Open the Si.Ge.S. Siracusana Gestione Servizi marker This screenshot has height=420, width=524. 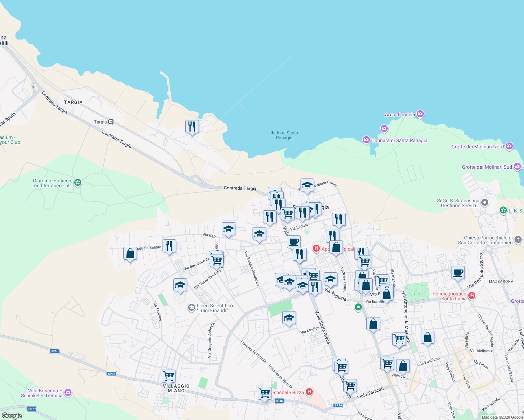pos(484,203)
